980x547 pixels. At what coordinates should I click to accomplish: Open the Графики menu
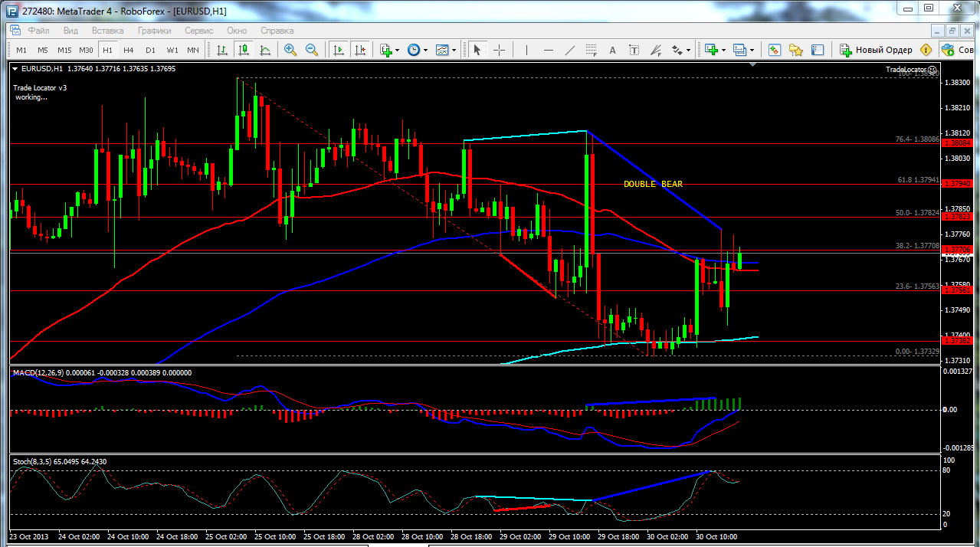pyautogui.click(x=155, y=31)
